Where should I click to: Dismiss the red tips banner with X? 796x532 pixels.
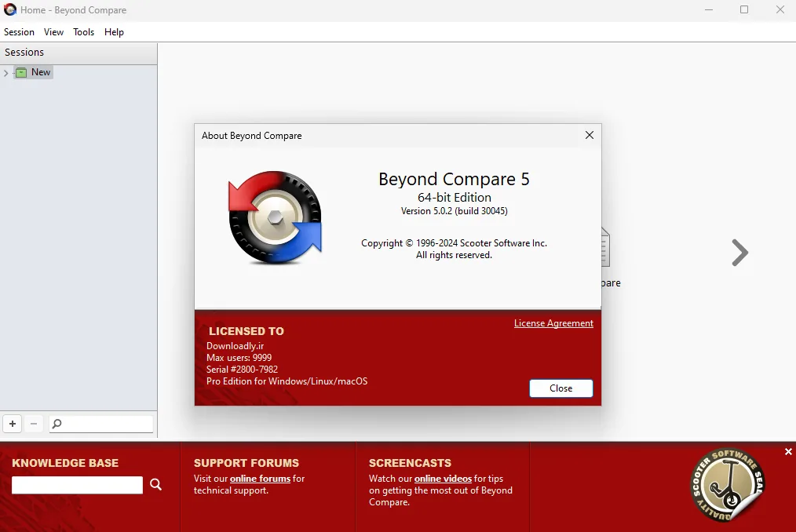pos(788,451)
